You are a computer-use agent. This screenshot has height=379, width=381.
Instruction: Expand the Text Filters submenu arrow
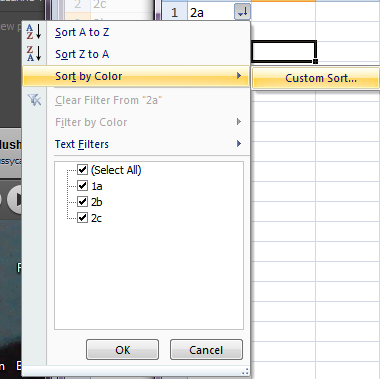click(x=239, y=144)
